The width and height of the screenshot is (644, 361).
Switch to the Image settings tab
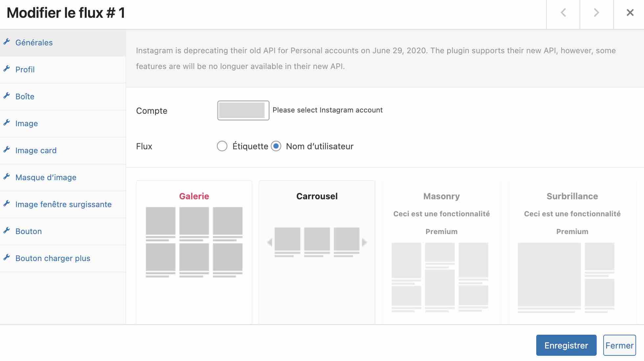[x=26, y=123]
